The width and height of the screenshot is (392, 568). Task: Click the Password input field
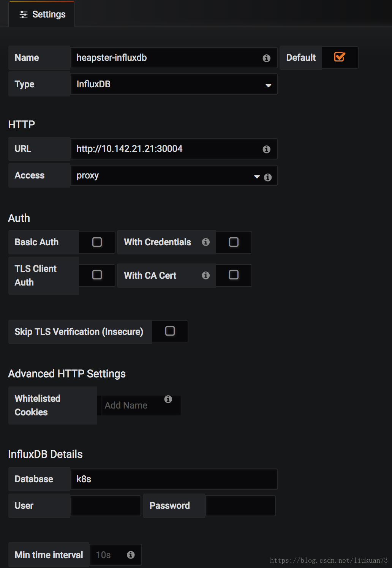pyautogui.click(x=240, y=506)
